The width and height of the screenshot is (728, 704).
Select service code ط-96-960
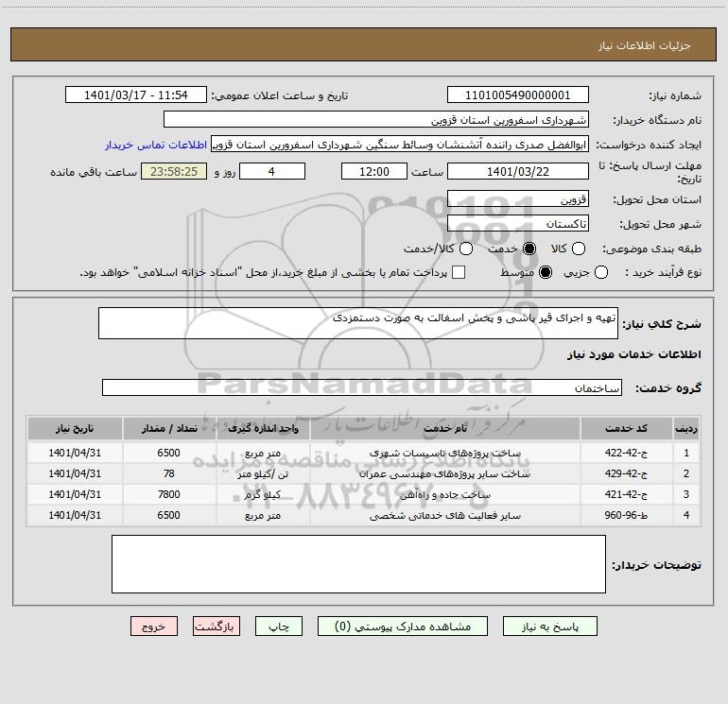[x=626, y=515]
